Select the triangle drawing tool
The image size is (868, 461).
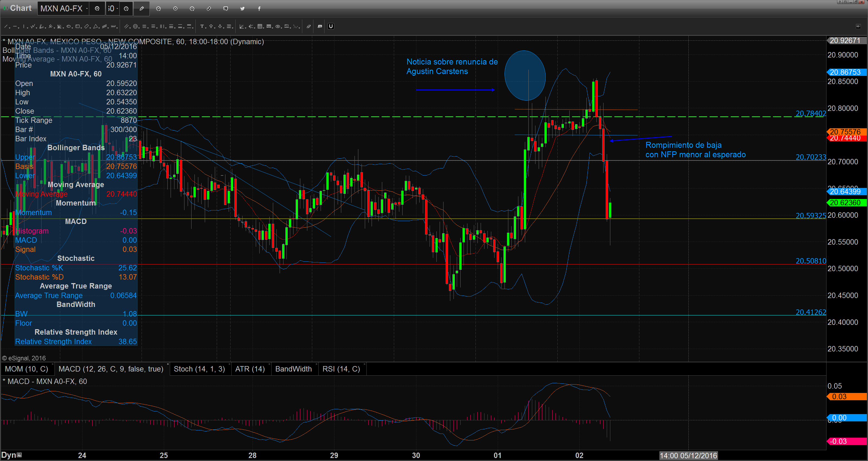tap(95, 26)
